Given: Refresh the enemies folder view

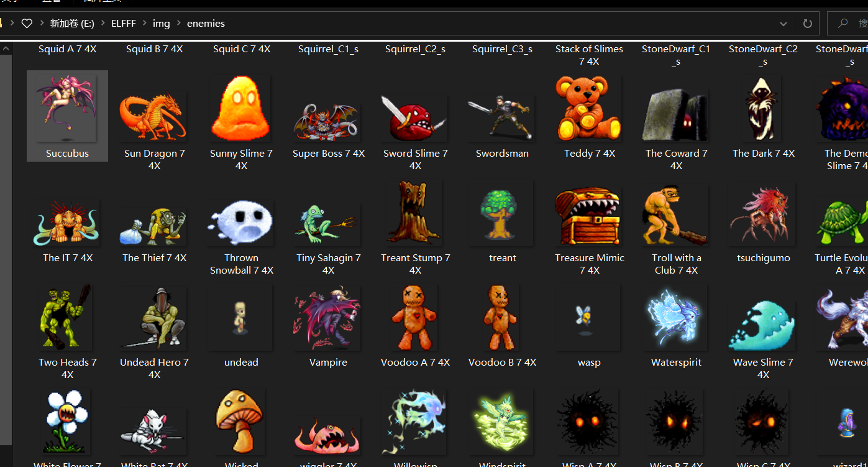Looking at the screenshot, I should pyautogui.click(x=807, y=24).
